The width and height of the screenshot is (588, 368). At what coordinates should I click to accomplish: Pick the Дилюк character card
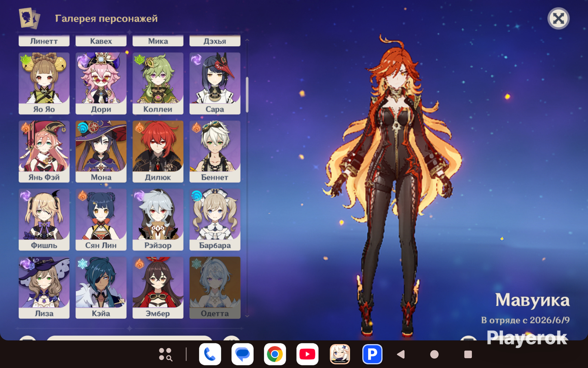(158, 152)
